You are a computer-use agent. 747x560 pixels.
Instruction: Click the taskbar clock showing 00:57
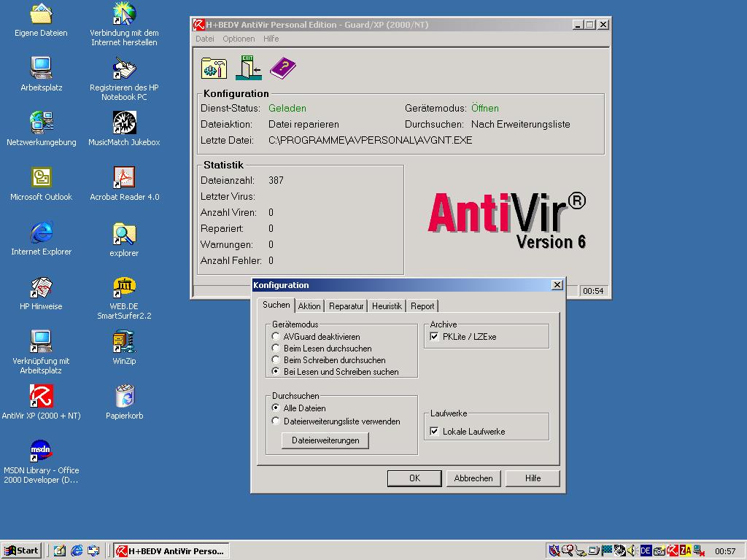pos(725,551)
